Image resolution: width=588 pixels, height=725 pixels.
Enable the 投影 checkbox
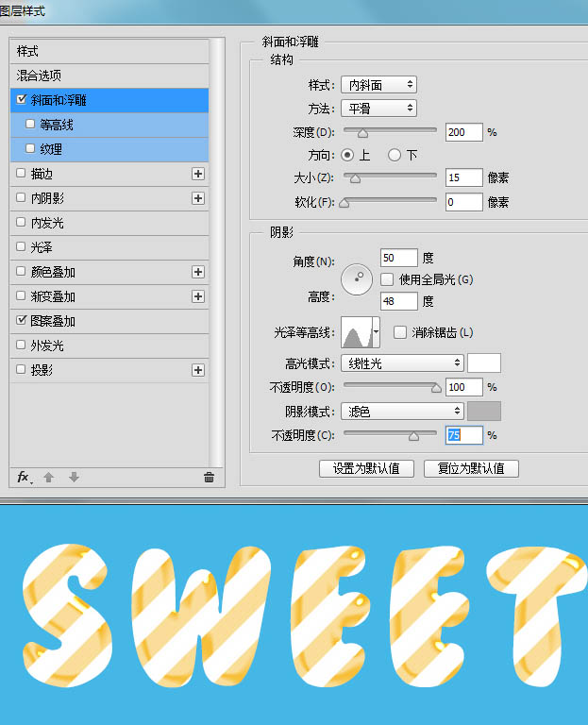pyautogui.click(x=21, y=369)
